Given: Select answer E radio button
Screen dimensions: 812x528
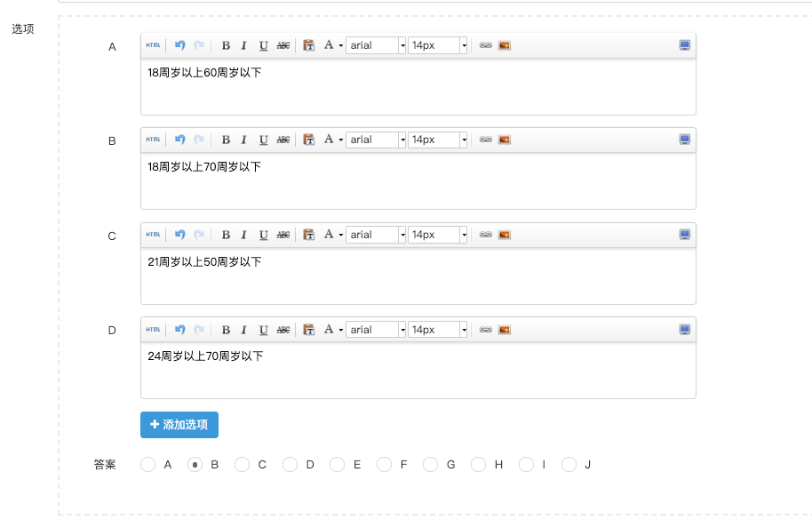Looking at the screenshot, I should pos(337,465).
